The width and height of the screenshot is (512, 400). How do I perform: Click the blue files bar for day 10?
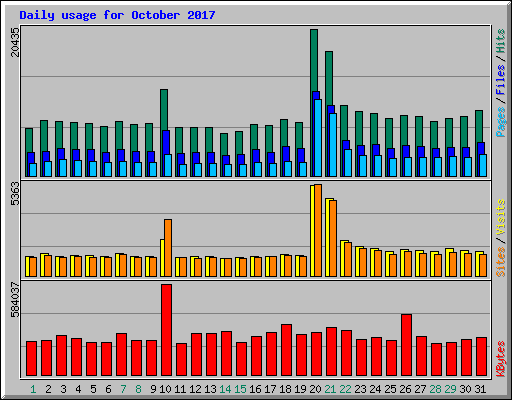(x=166, y=142)
